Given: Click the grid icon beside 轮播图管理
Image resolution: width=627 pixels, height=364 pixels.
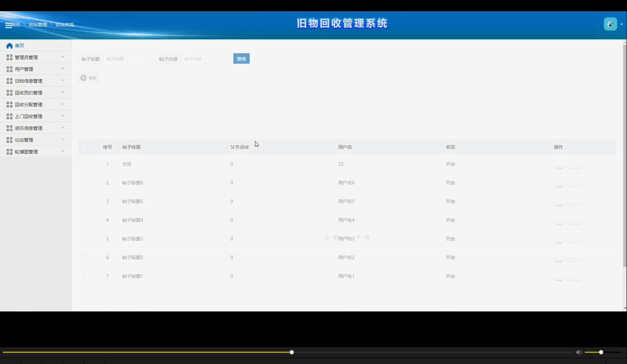Looking at the screenshot, I should (x=10, y=152).
